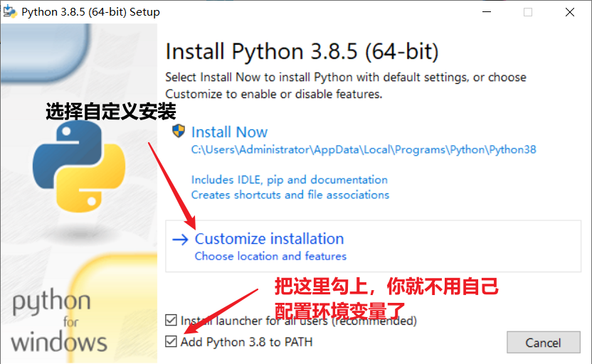Select the Choose location and features subtitle
Screen dimensions: 592x364
[x=270, y=256]
